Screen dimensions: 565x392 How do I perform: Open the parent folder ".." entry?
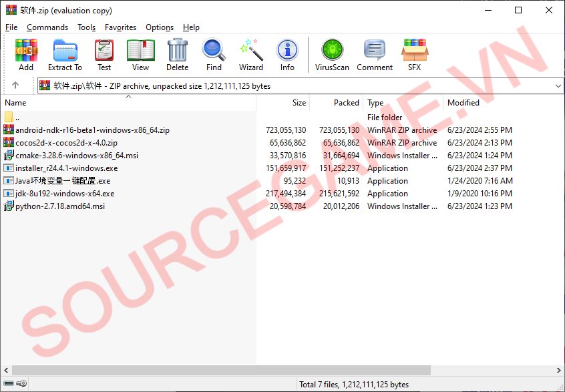pyautogui.click(x=17, y=118)
